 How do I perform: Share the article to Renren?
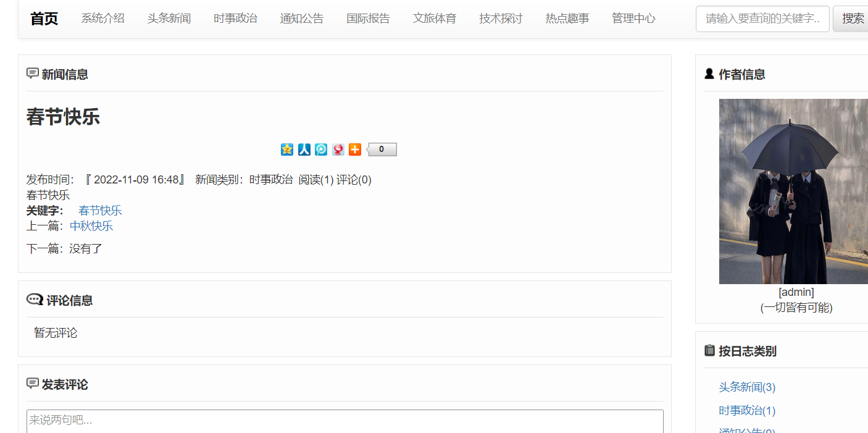click(304, 149)
